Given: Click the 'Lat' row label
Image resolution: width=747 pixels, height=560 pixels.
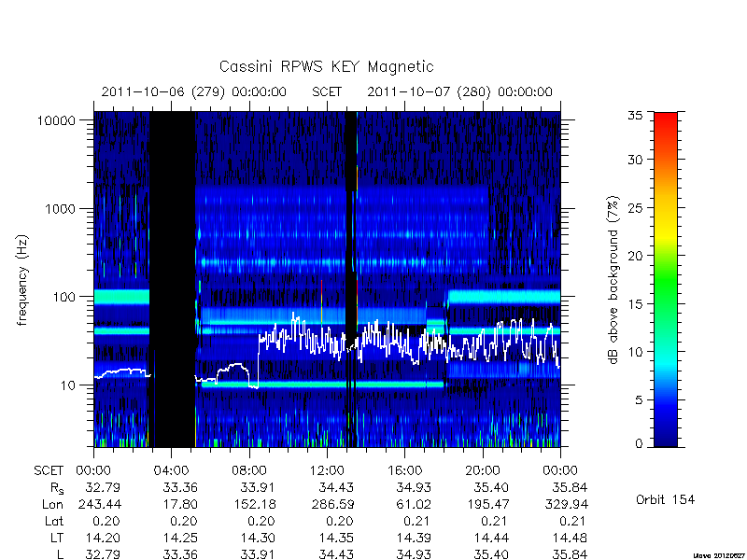Looking at the screenshot, I should point(54,522).
